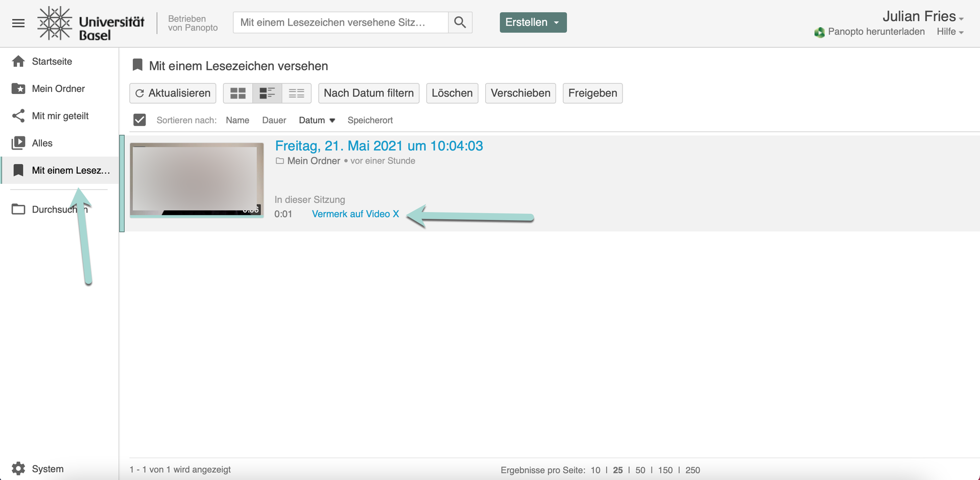Click the Panopto download logo icon

tap(819, 32)
